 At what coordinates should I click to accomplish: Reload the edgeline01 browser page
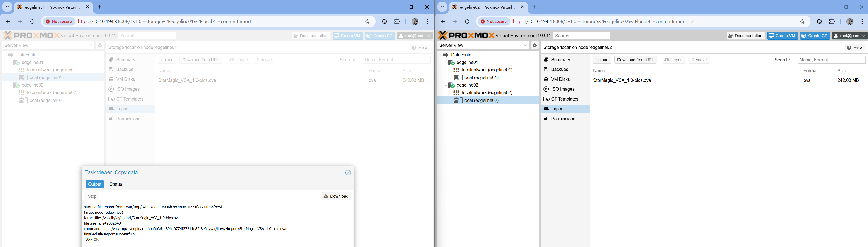click(32, 22)
